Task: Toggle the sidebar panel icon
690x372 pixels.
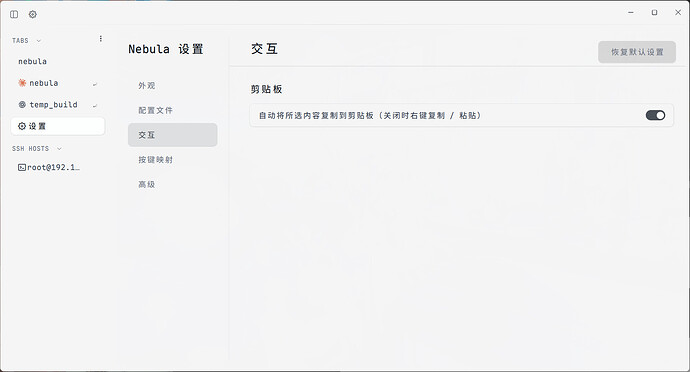Action: point(14,15)
